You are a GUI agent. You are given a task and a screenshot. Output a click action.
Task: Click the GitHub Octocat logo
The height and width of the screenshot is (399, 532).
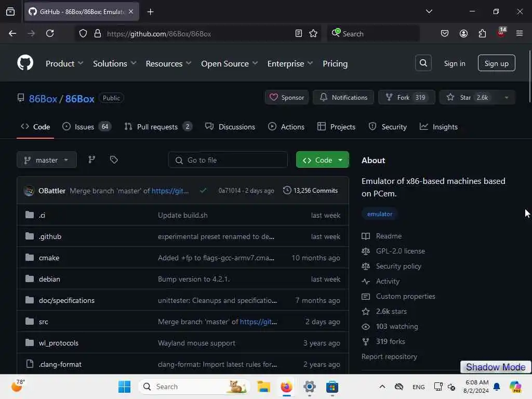[x=25, y=63]
